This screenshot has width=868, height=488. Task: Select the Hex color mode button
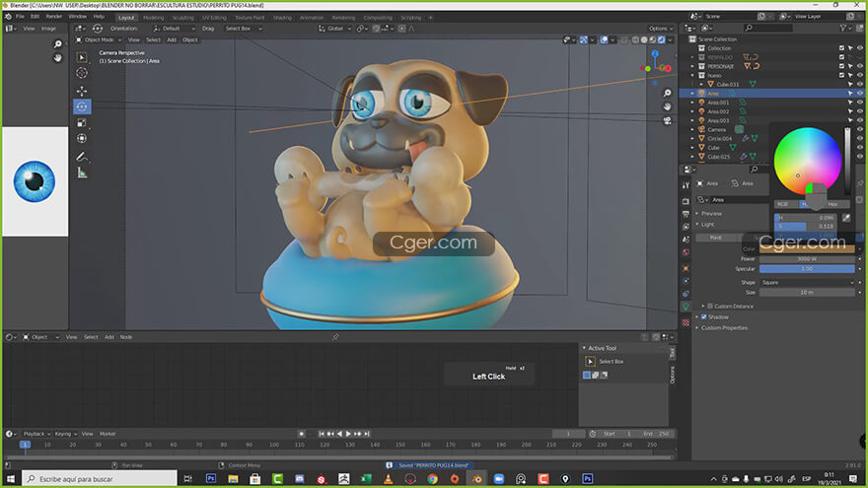tap(832, 204)
